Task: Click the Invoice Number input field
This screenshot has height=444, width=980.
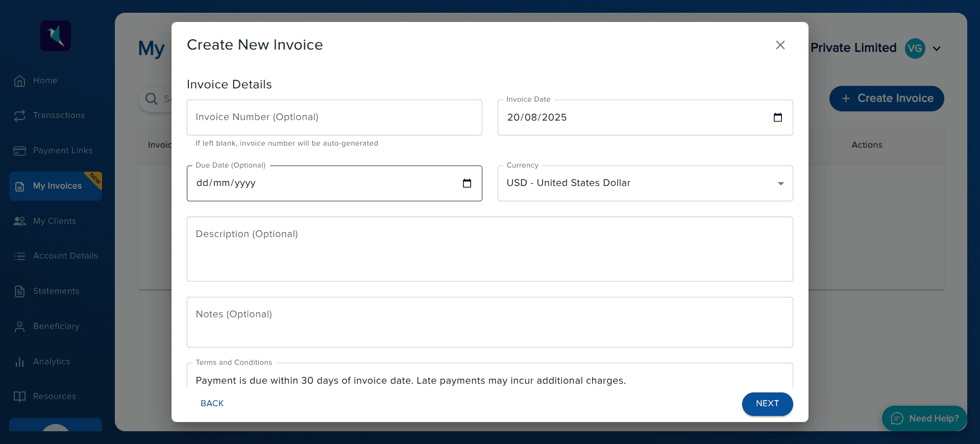Action: click(x=334, y=118)
